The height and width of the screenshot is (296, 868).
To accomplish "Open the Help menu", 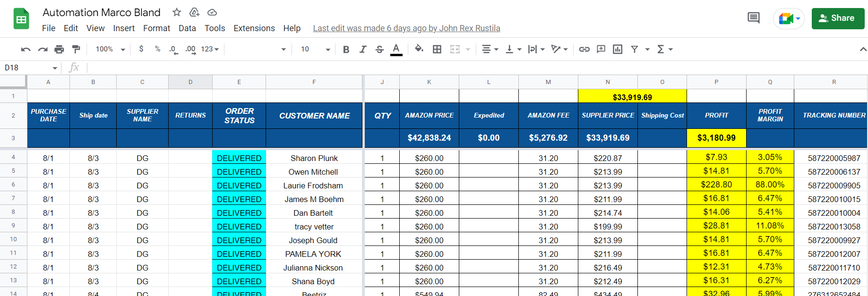I will point(292,28).
